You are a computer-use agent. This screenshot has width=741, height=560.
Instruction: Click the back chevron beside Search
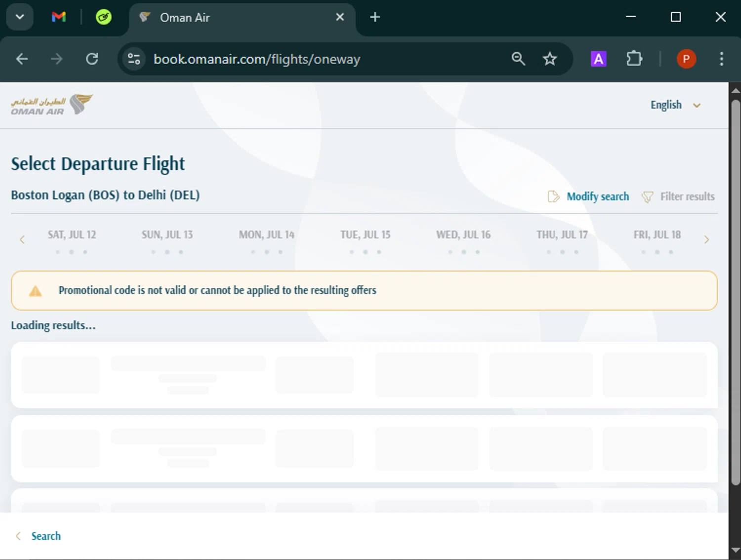point(18,536)
